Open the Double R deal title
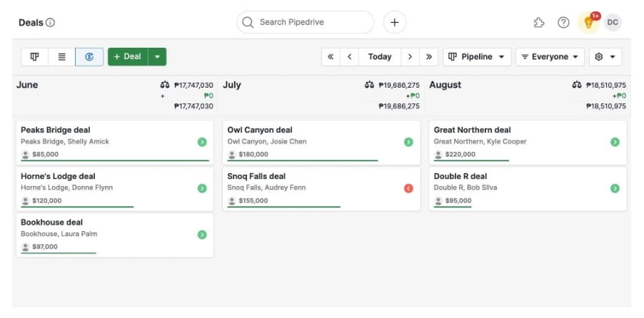This screenshot has height=318, width=644. [x=461, y=176]
